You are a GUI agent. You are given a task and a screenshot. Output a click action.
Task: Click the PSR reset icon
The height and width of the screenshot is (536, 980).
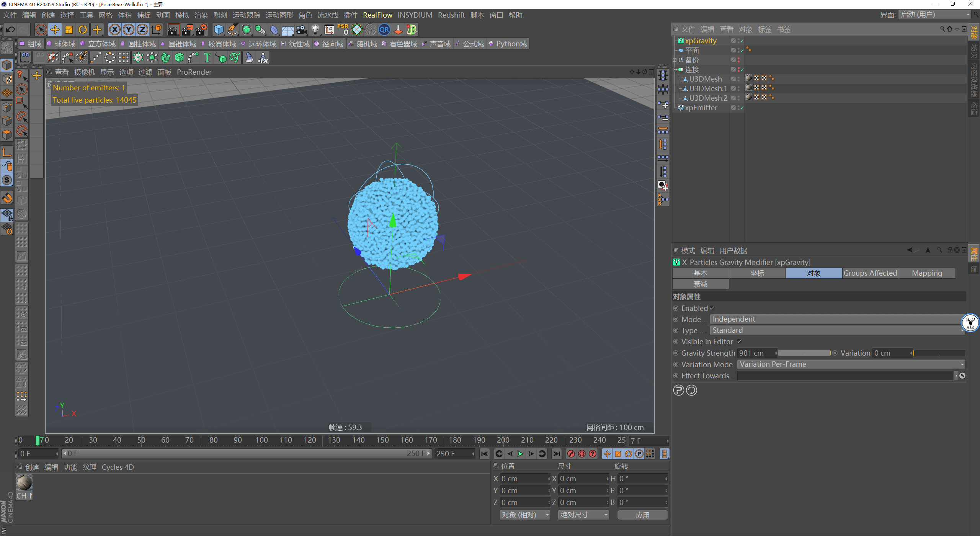(x=343, y=29)
